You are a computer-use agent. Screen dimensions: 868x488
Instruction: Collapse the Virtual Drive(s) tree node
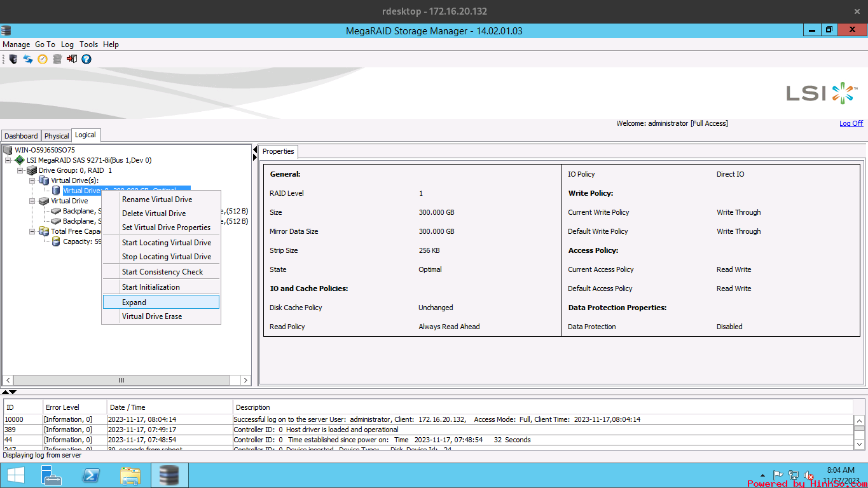[32, 180]
